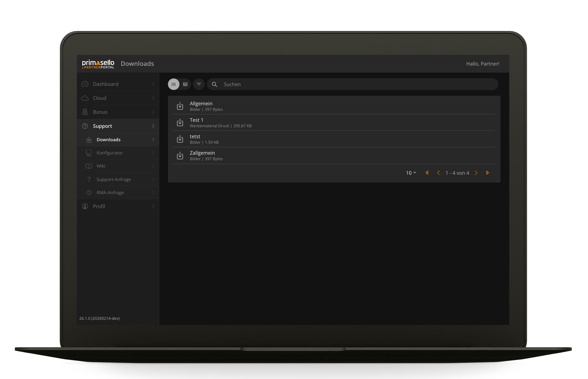This screenshot has width=588, height=379.
Task: Go to the last page arrow
Action: pos(488,173)
